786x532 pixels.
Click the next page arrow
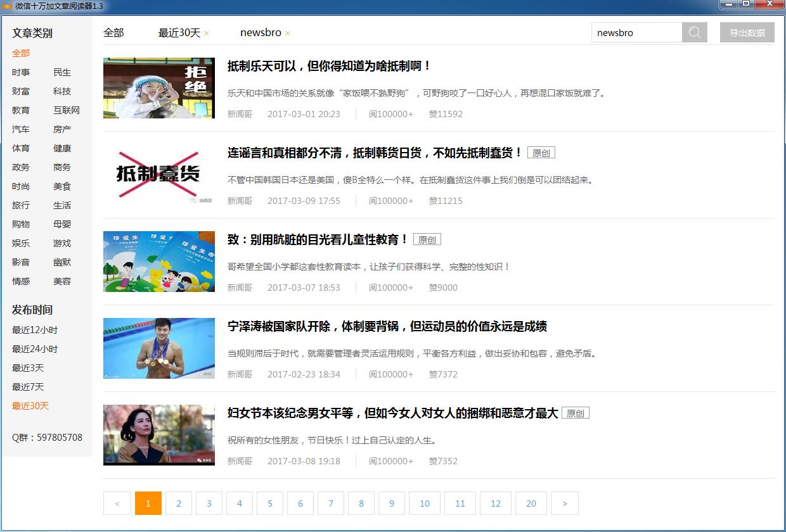(x=564, y=503)
